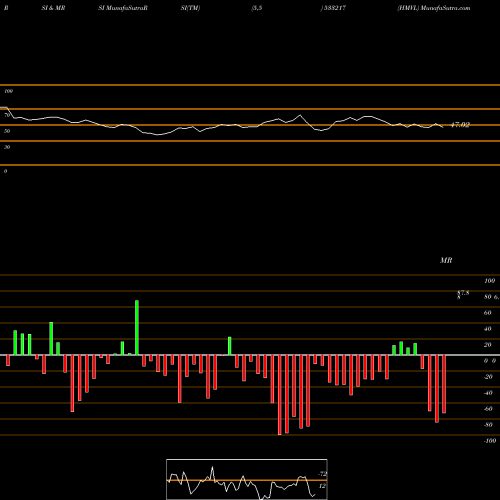Click the '-80' label on the MR axis
The image size is (500, 500).
tap(488, 425)
